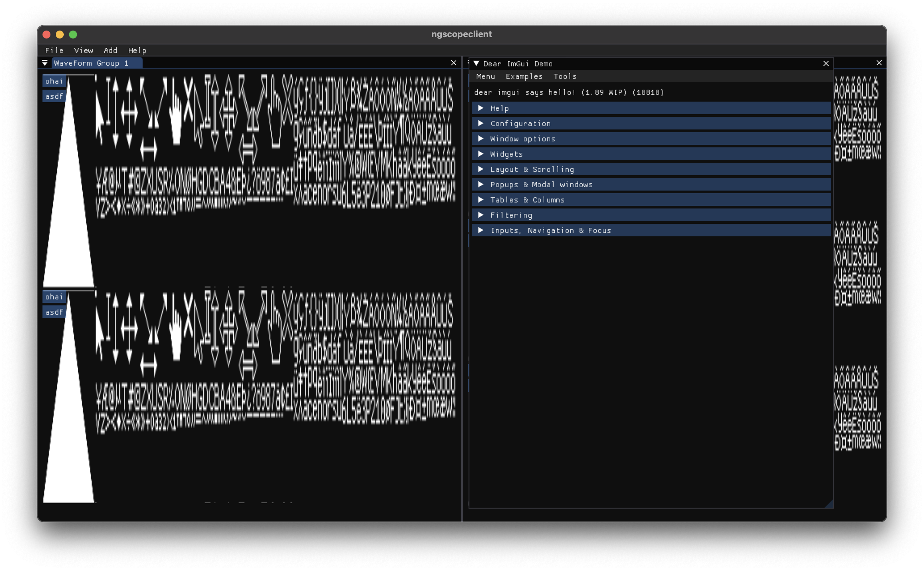Image resolution: width=924 pixels, height=571 pixels.
Task: Click the window menu chevron beside Waveform Group 1
Action: [45, 63]
